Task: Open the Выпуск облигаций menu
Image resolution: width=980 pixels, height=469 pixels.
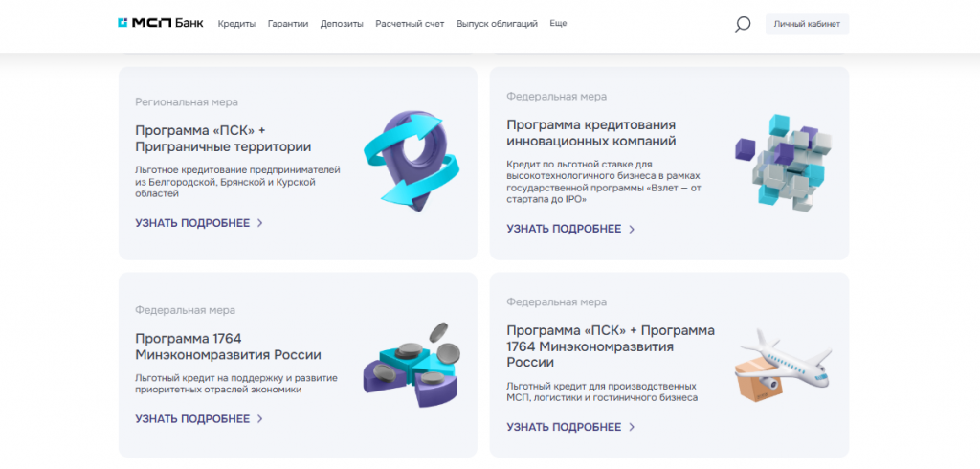Action: pos(497,24)
